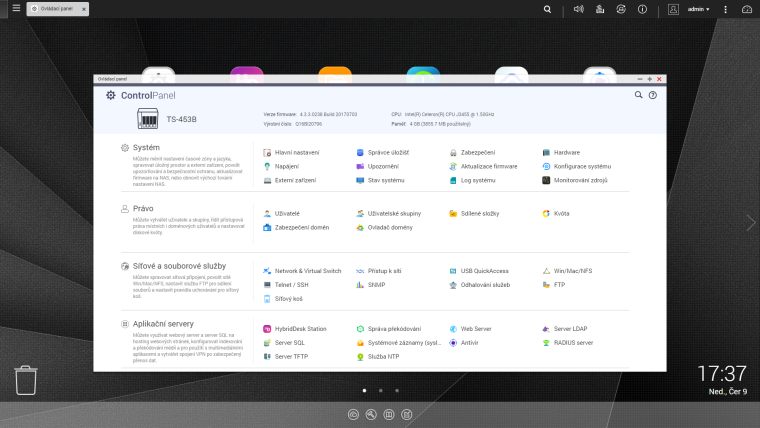Screen dimensions: 760x428
Task: Search within Control Panel
Action: (x=638, y=95)
